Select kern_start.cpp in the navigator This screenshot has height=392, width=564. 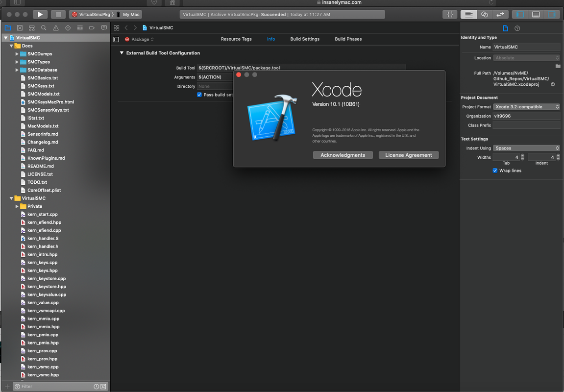(43, 214)
